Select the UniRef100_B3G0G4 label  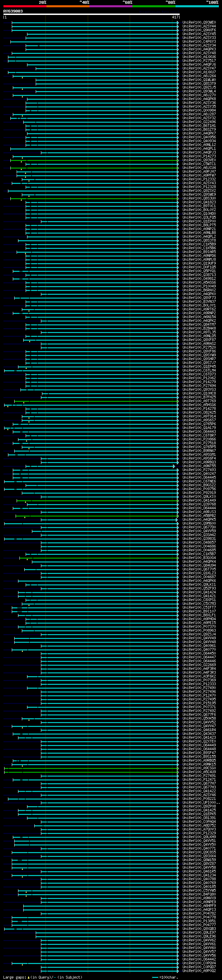pos(199,558)
